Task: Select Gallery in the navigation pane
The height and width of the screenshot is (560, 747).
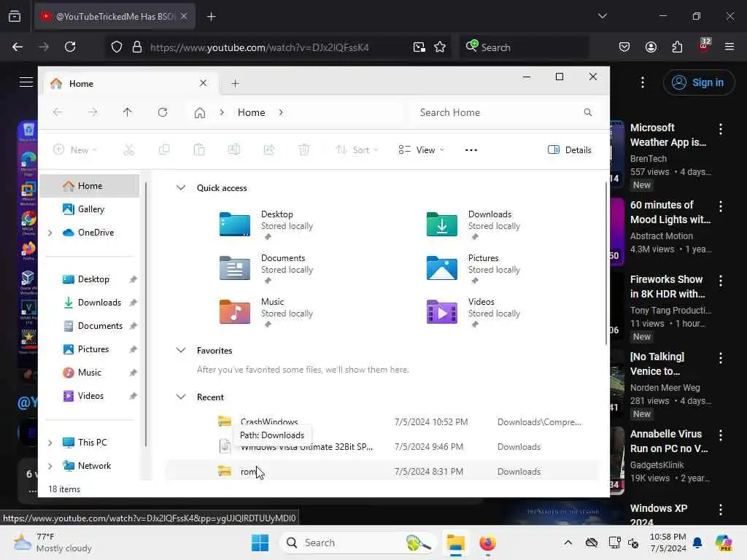Action: (90, 209)
